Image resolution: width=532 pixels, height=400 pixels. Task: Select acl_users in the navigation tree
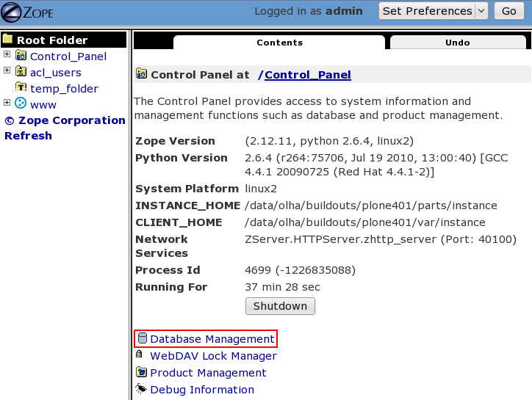pyautogui.click(x=56, y=73)
